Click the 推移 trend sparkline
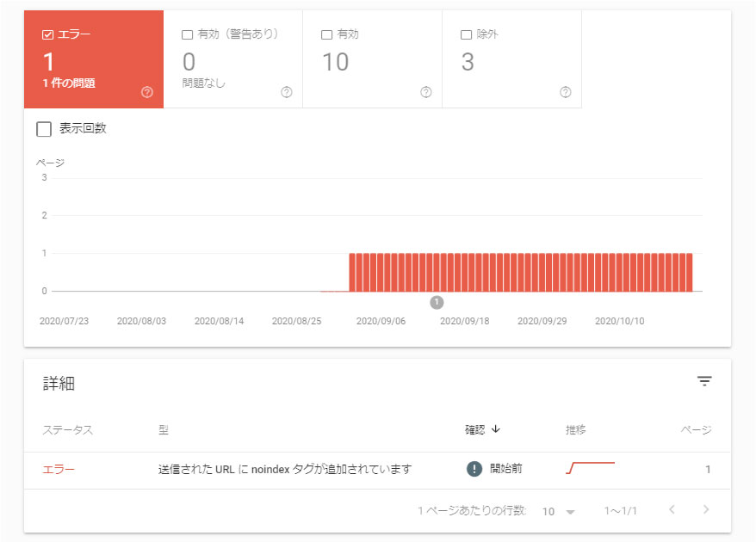Viewport: 756px width, 542px height. coord(590,468)
